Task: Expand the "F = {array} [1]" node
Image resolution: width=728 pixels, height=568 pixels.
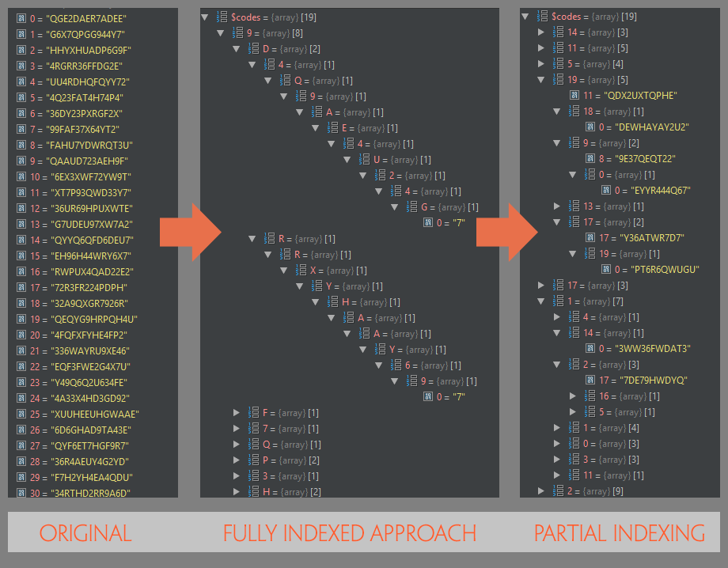Action: pos(237,412)
